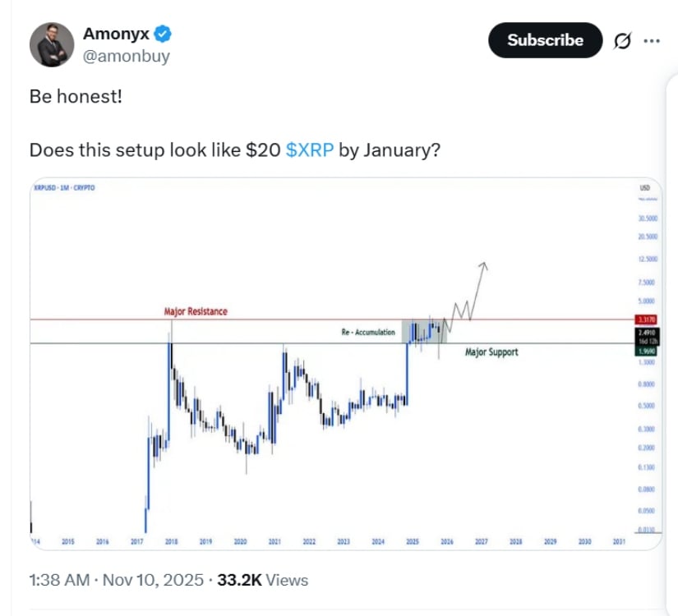Click the 2025 label on time axis
678x616 pixels.
tap(413, 542)
